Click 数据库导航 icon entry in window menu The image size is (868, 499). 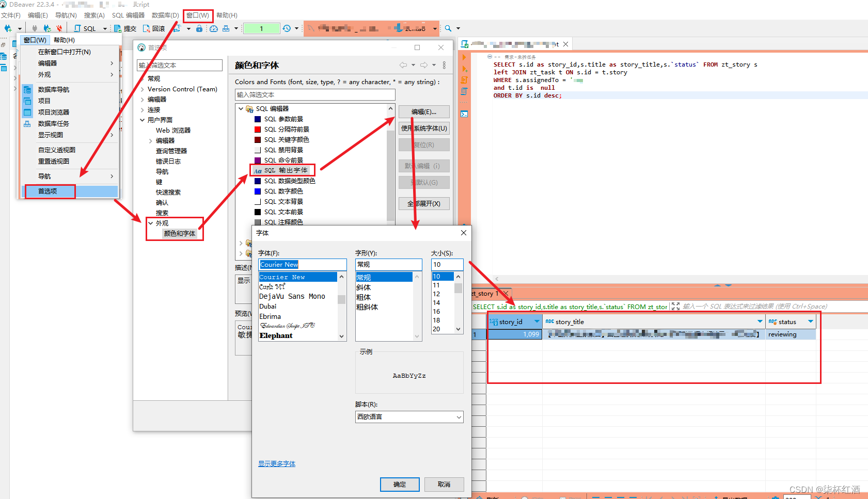(x=27, y=89)
